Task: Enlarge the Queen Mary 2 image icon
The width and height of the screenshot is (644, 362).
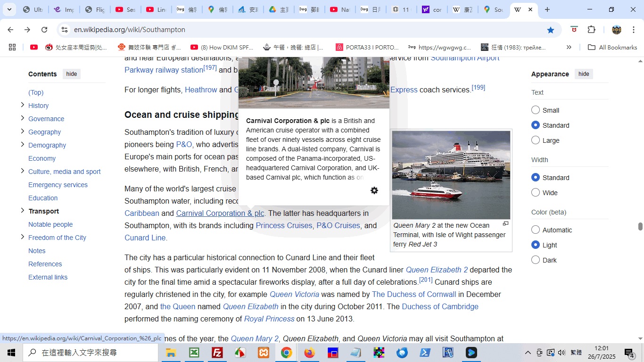Action: pos(505,224)
